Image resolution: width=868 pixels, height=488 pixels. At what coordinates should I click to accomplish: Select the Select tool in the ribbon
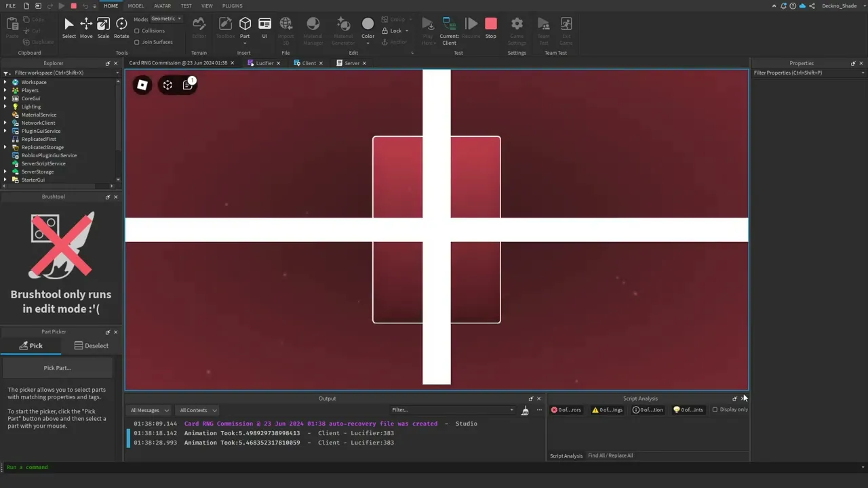coord(69,28)
